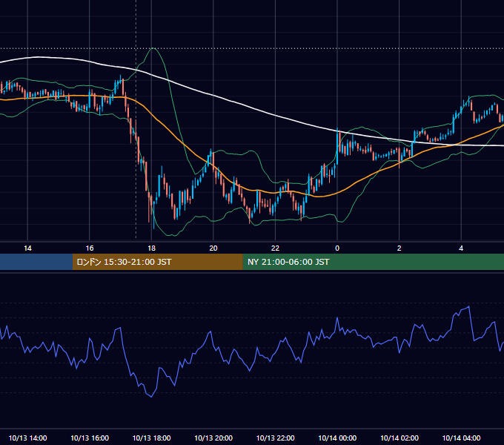Click the 10/13 16:00 time label
The image size is (504, 445).
(90, 438)
